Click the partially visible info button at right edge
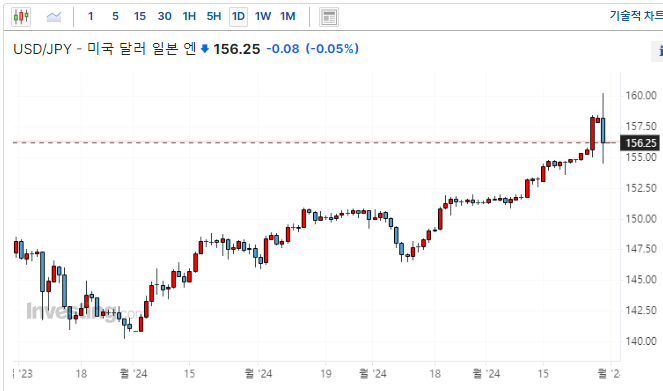The width and height of the screenshot is (663, 391). point(658,52)
